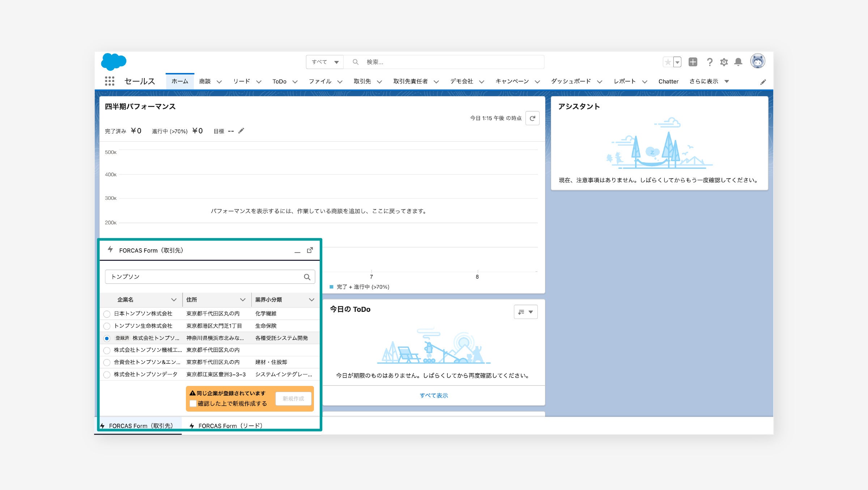Click the global create plus icon
This screenshot has width=868, height=490.
(693, 62)
